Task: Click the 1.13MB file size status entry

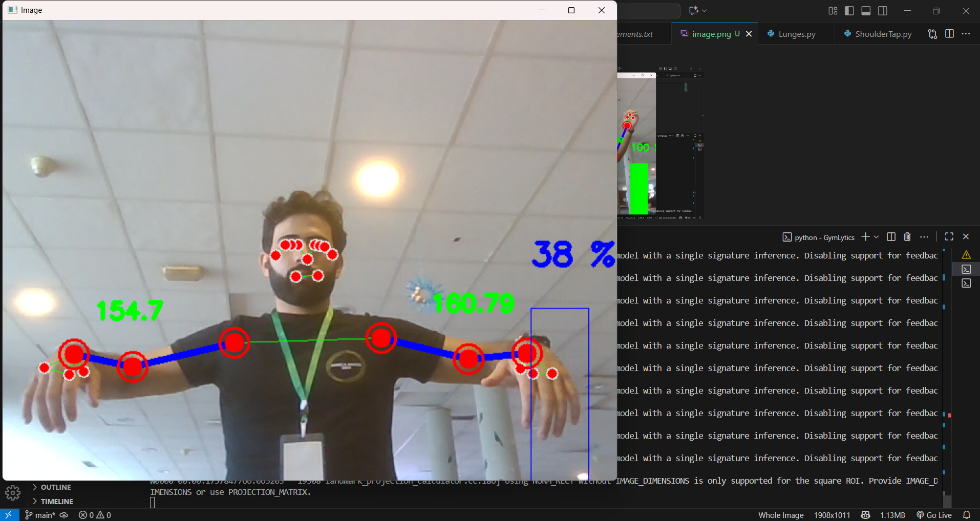Action: (892, 515)
